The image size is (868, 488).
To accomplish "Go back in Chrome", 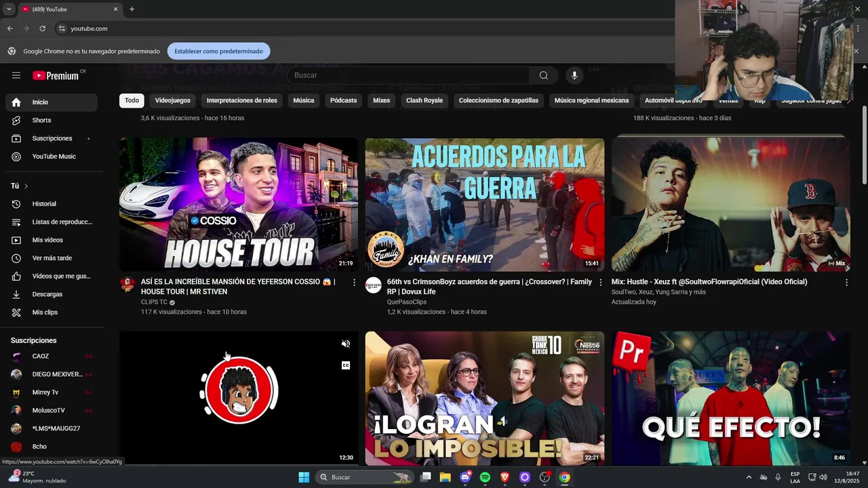I will click(x=9, y=28).
